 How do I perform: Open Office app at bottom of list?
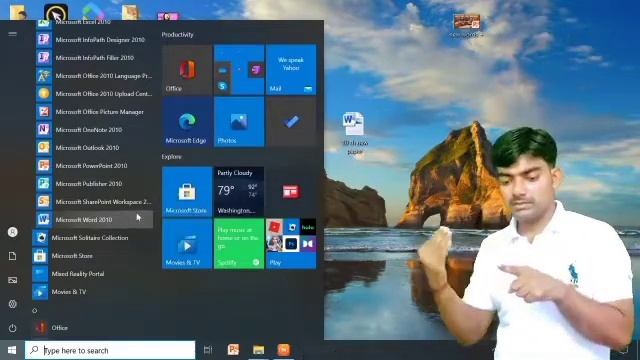pyautogui.click(x=93, y=328)
